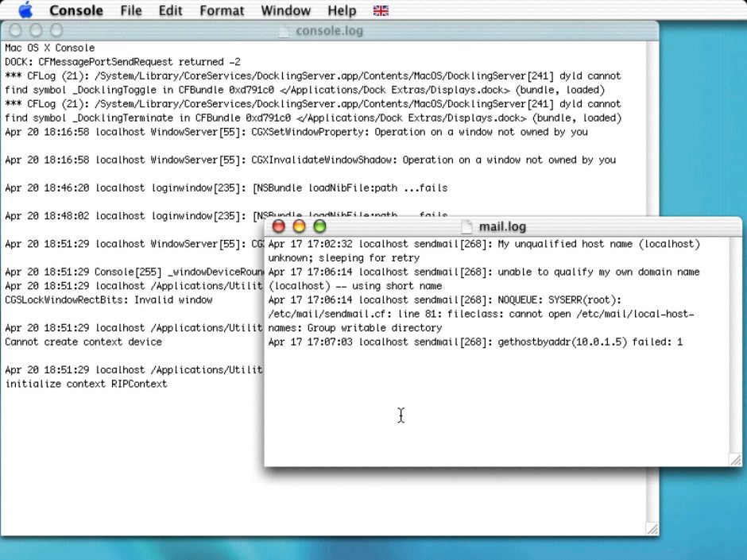The height and width of the screenshot is (560, 747).
Task: Close the console.log window
Action: [15, 30]
